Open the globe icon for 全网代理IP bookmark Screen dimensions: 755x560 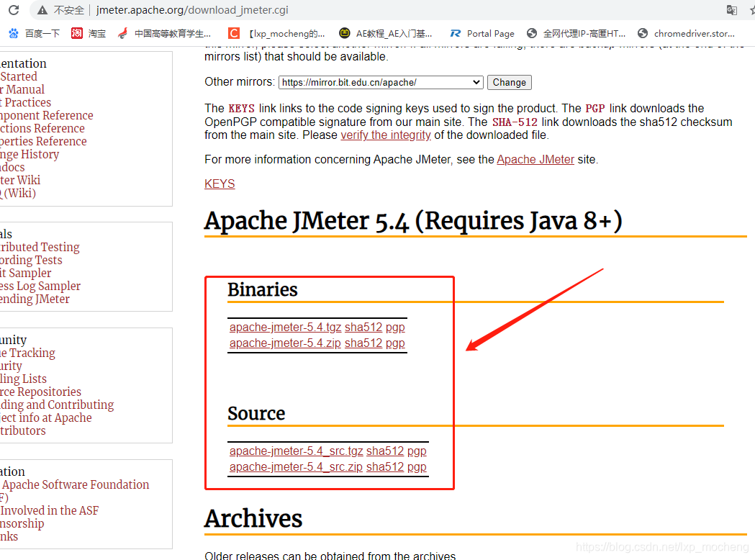point(532,33)
